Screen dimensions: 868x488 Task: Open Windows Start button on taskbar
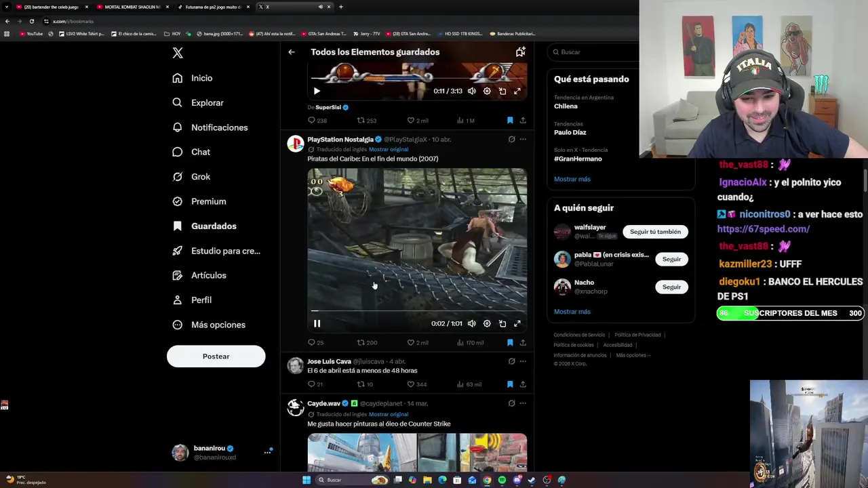coord(307,480)
